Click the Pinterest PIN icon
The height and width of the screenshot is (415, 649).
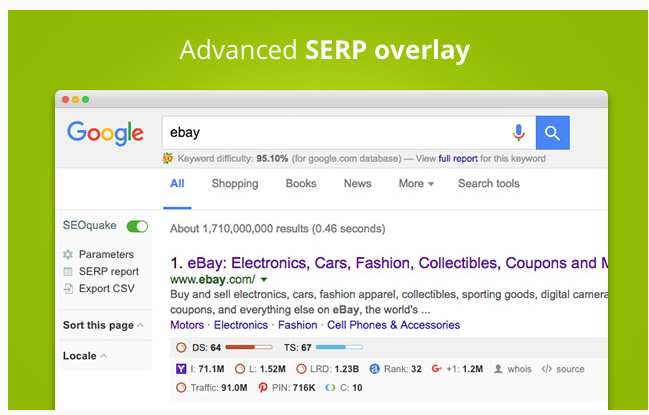(263, 388)
